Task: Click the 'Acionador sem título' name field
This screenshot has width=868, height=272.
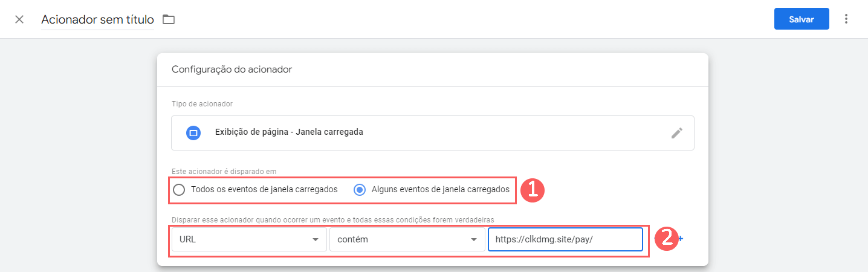Action: click(x=97, y=19)
